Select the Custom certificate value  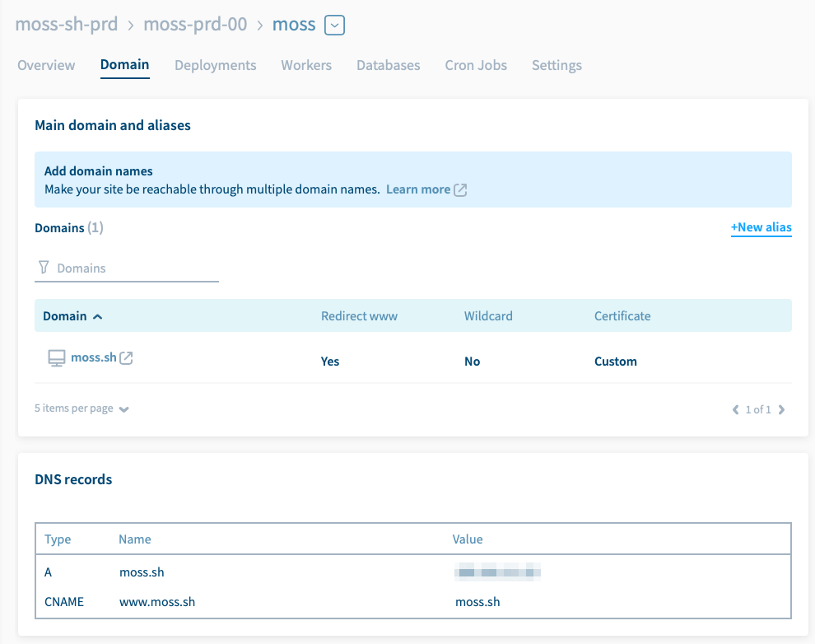click(x=616, y=362)
